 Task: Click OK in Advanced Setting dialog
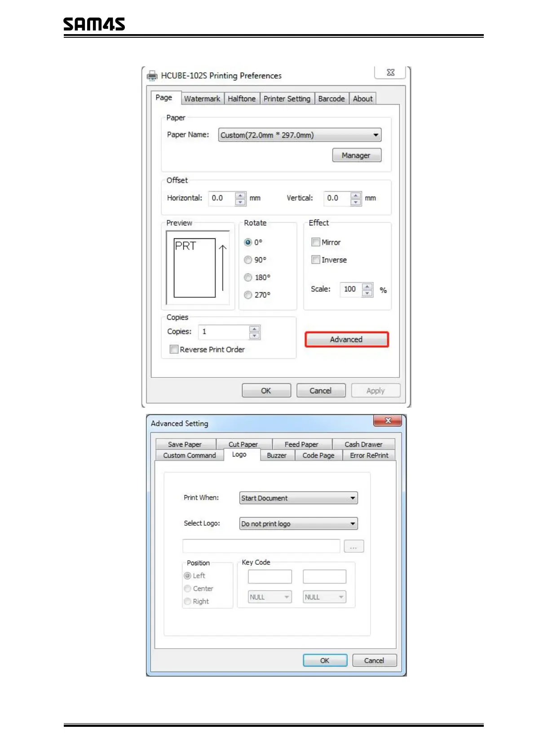[325, 660]
